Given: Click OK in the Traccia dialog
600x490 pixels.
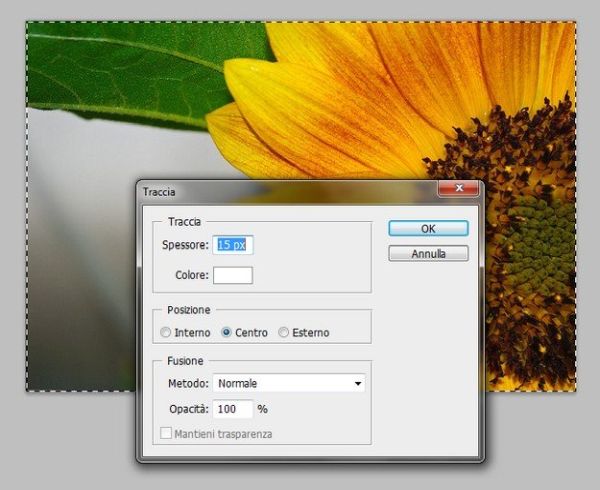Looking at the screenshot, I should point(428,228).
